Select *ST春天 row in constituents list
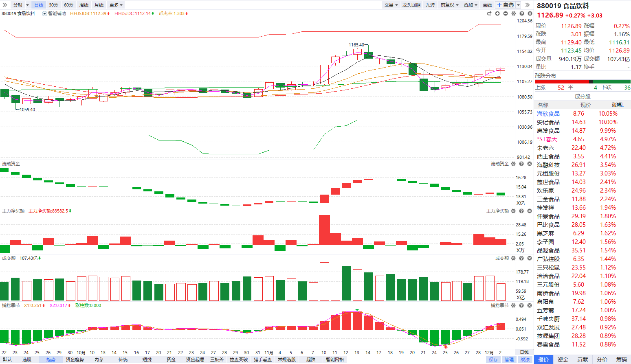This screenshot has height=364, width=631. [x=583, y=139]
